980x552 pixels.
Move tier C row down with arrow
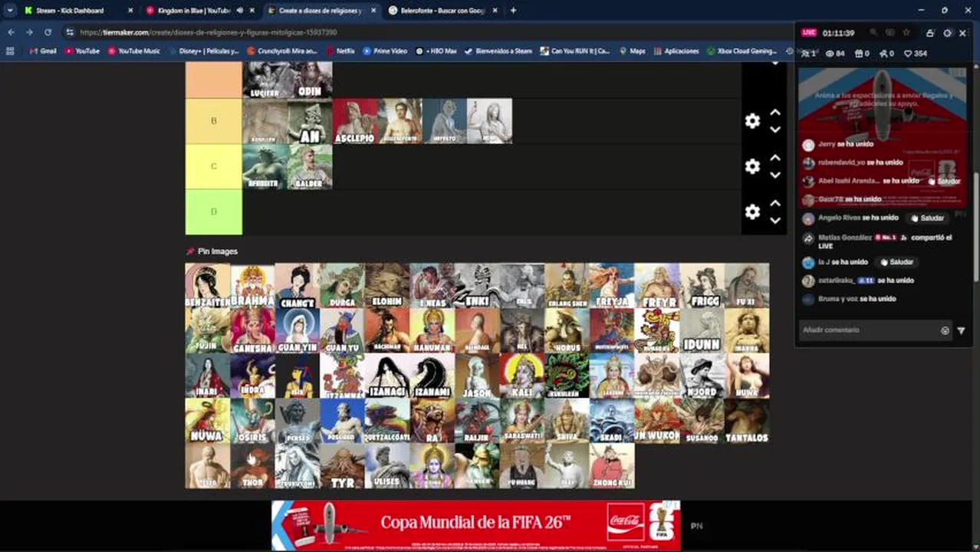pos(775,175)
